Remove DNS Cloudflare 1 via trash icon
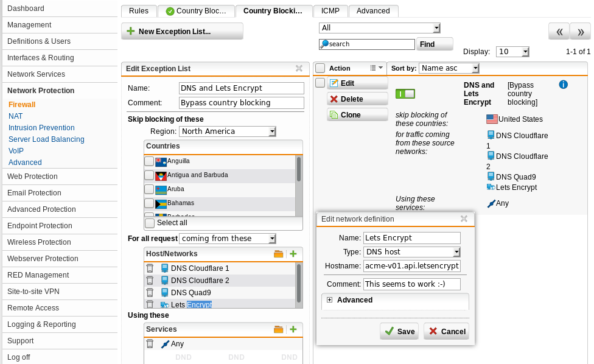The width and height of the screenshot is (594, 364). pyautogui.click(x=150, y=268)
